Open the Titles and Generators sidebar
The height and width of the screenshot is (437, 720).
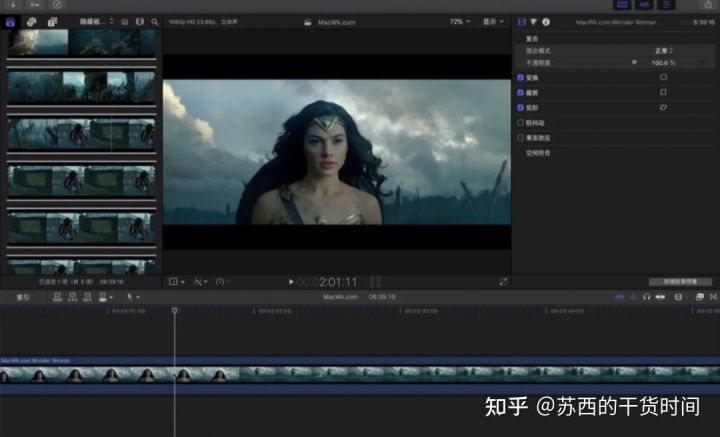(x=53, y=22)
